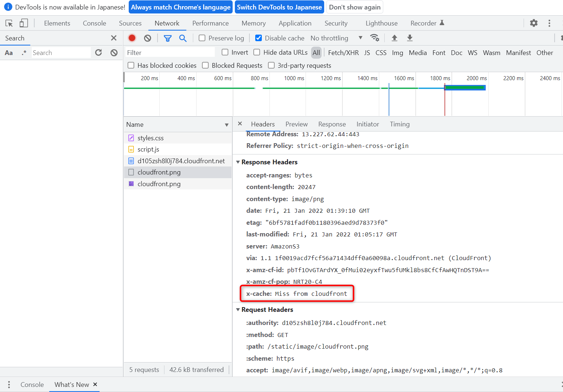Open the Lighthouse panel tab
This screenshot has width=563, height=392.
coord(381,23)
